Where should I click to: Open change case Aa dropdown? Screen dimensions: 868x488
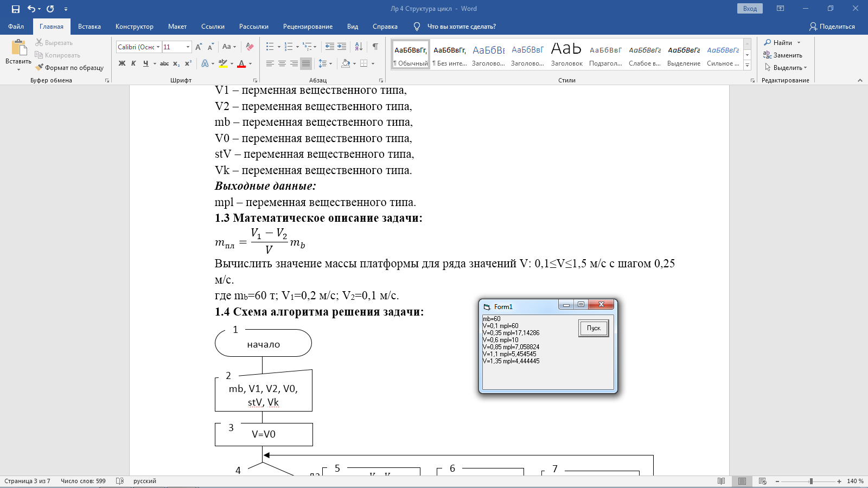(x=229, y=47)
